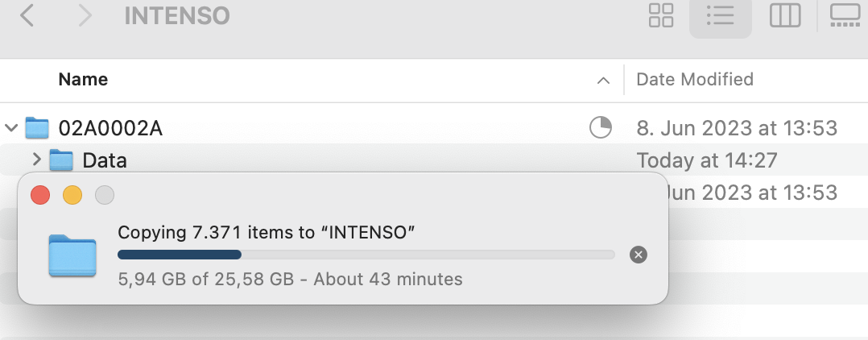Click the INTENSO window title
This screenshot has width=868, height=340.
(x=177, y=15)
